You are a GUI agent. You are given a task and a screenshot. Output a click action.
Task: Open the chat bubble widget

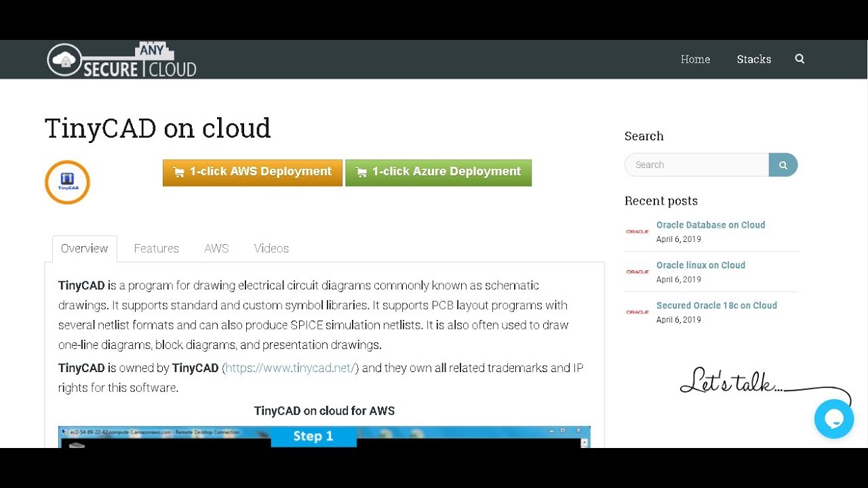pyautogui.click(x=834, y=419)
